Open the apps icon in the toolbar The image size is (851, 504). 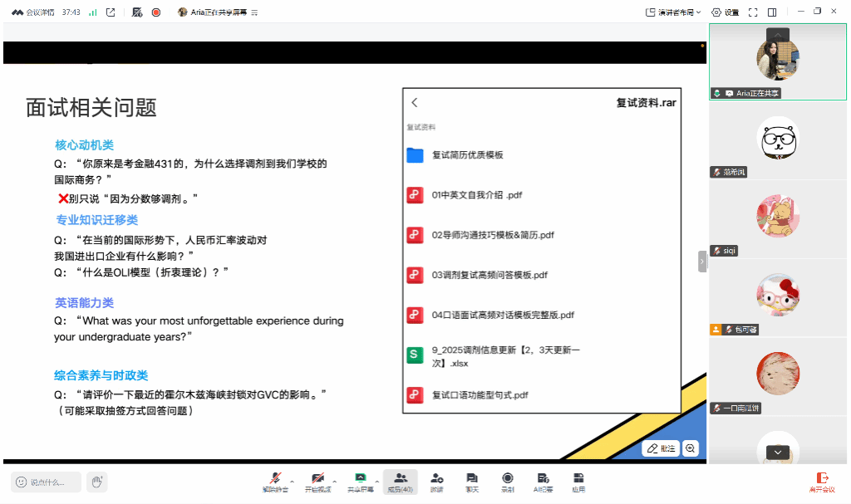tap(578, 482)
